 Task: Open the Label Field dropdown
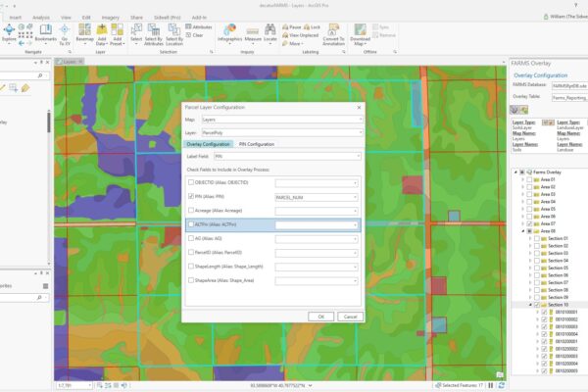pos(287,156)
